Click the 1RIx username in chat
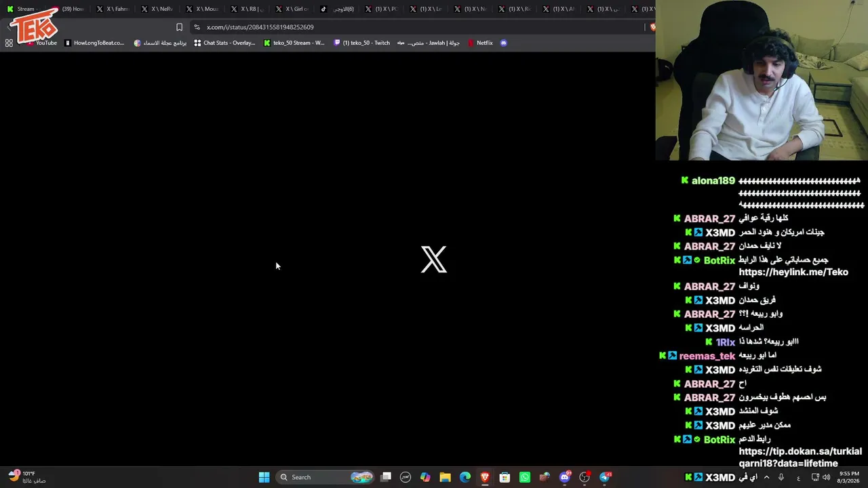The height and width of the screenshot is (488, 868). pyautogui.click(x=726, y=342)
